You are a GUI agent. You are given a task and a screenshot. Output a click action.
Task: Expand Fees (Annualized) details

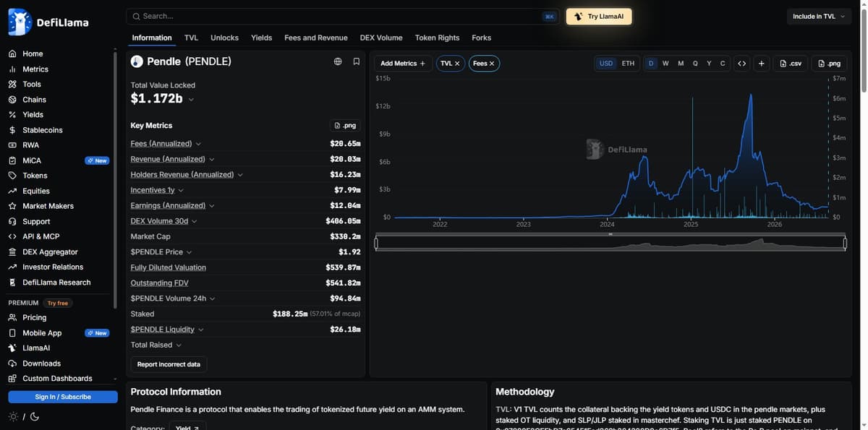point(198,144)
